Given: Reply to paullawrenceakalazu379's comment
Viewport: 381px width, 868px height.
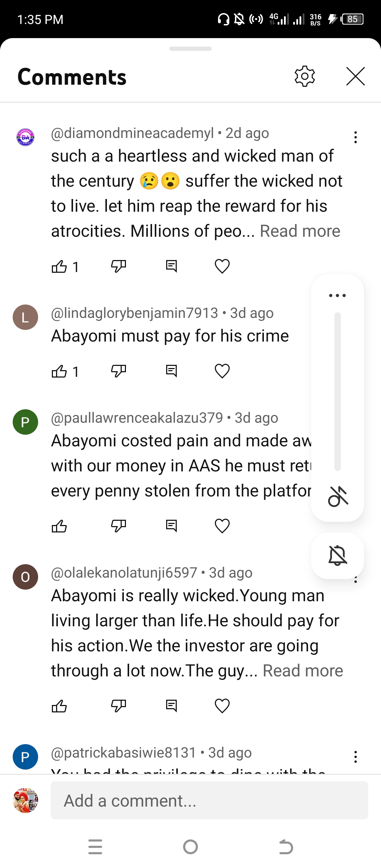Looking at the screenshot, I should (171, 526).
